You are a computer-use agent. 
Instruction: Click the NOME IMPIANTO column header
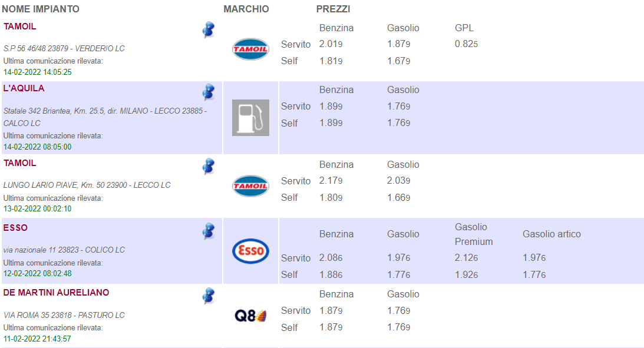click(41, 9)
